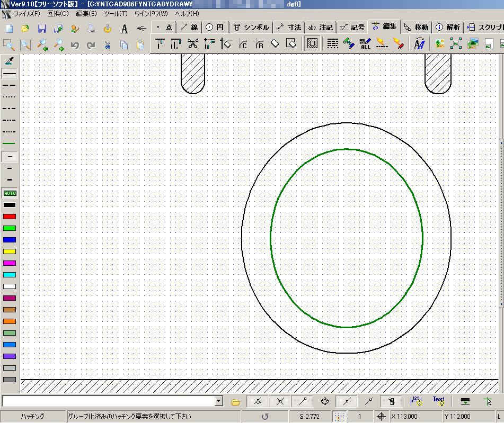
Task: Save the drawing with floppy icon
Action: (42, 29)
